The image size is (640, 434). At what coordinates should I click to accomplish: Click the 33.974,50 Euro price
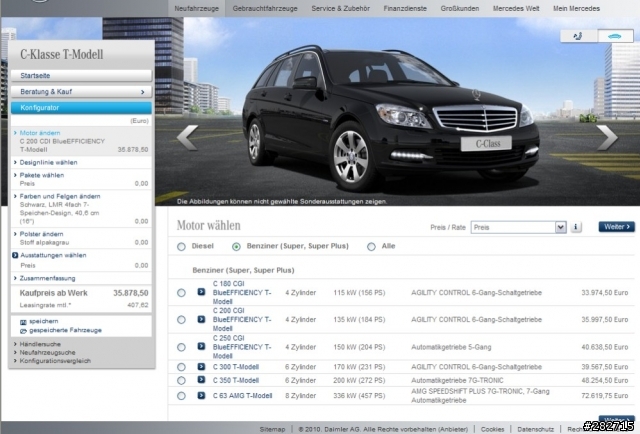(x=604, y=293)
